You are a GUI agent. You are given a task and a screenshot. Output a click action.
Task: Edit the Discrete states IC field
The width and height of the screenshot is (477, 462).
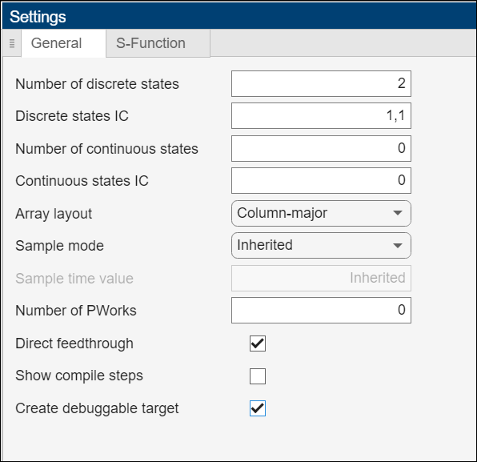pyautogui.click(x=321, y=116)
